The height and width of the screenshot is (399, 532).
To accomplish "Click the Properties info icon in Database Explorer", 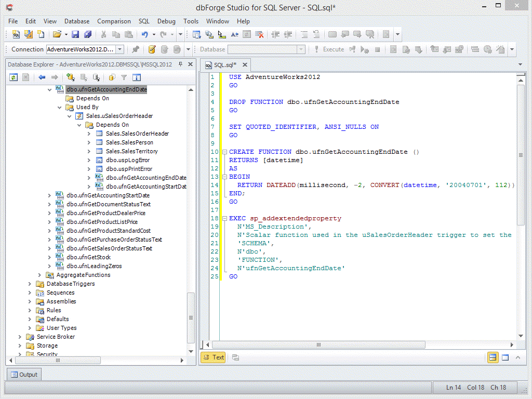I will coord(137,77).
